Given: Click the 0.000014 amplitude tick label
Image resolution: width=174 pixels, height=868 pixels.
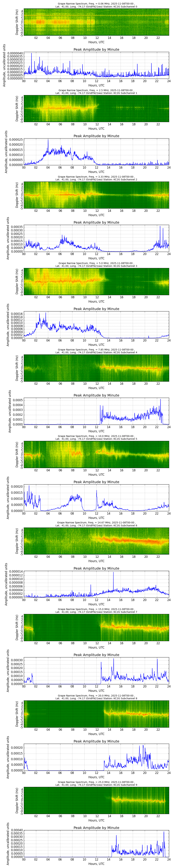Looking at the screenshot, I should [16, 572].
